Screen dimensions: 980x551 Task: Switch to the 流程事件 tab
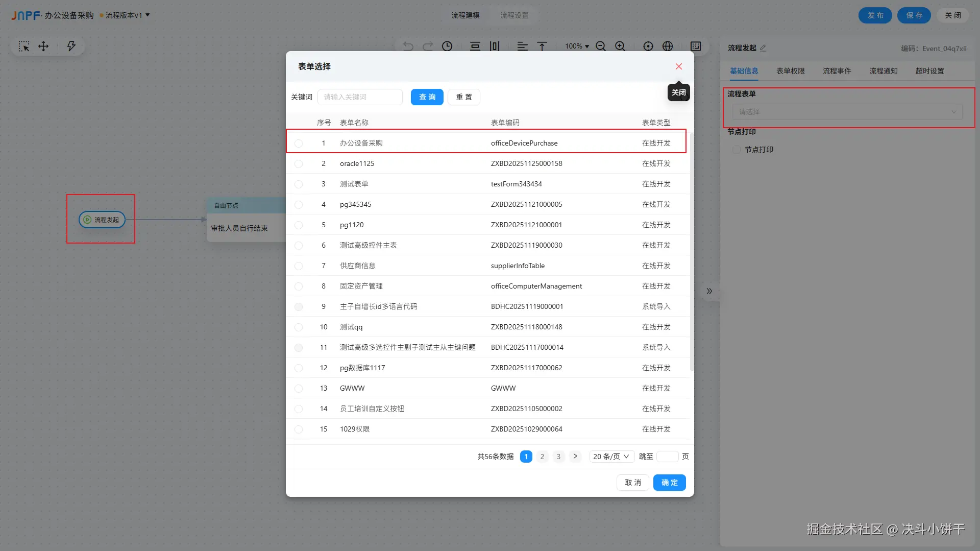(837, 71)
